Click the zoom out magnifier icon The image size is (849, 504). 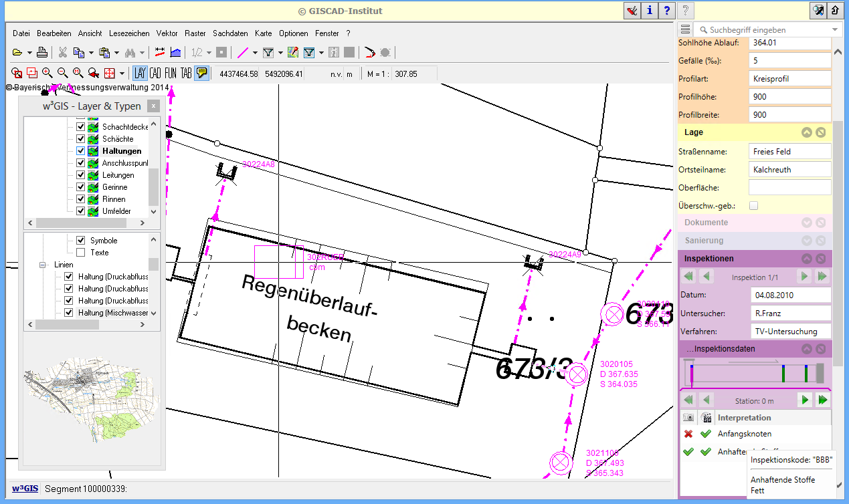click(62, 73)
